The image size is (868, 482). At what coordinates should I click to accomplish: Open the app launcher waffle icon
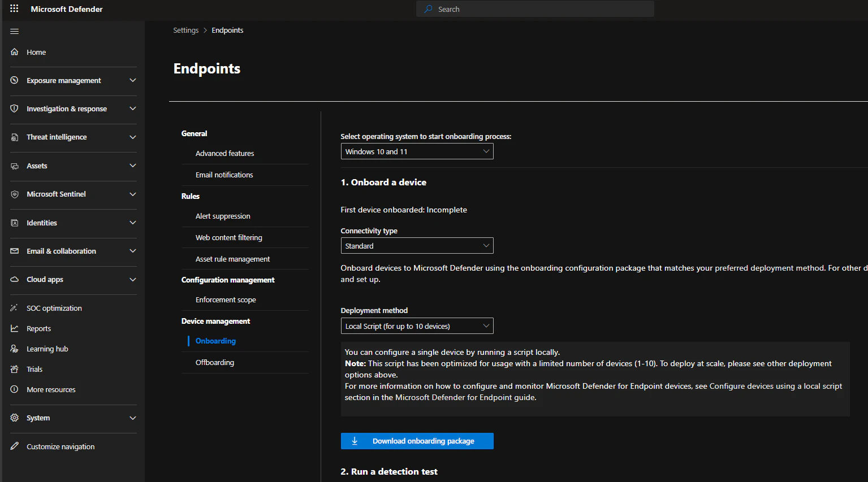click(x=14, y=8)
